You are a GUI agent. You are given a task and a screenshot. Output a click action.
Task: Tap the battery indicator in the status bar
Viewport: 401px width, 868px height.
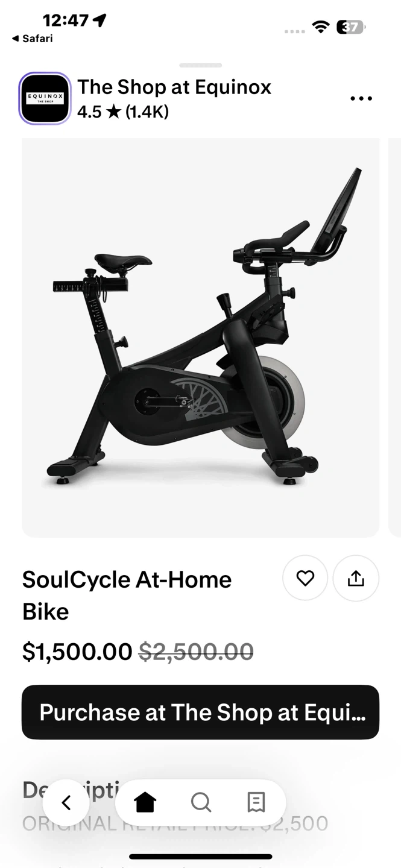(351, 27)
